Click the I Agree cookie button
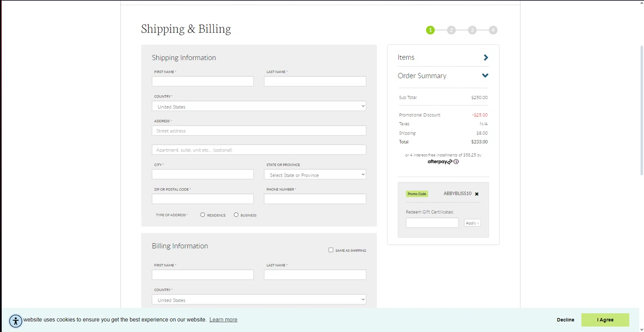644x332 pixels. pos(605,320)
